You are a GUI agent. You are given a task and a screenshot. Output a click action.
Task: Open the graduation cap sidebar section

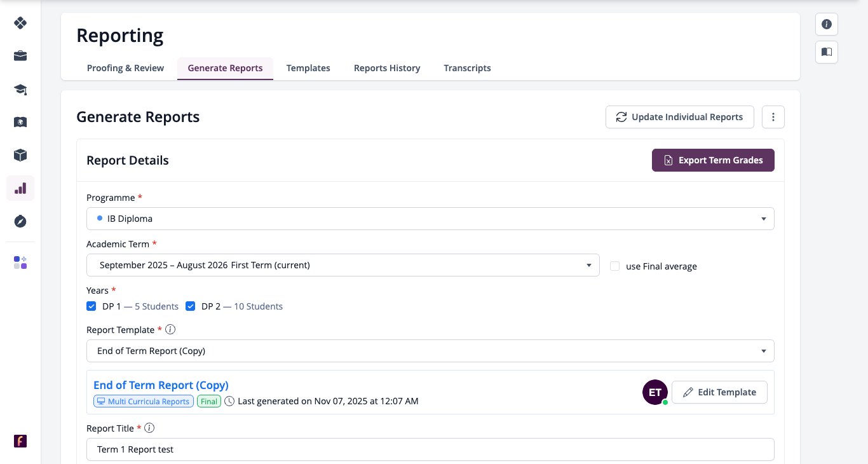click(20, 89)
